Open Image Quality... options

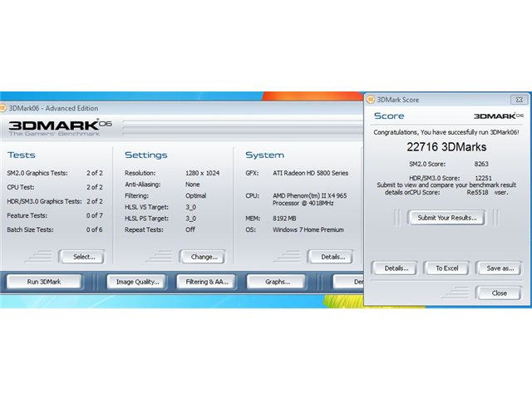point(137,282)
